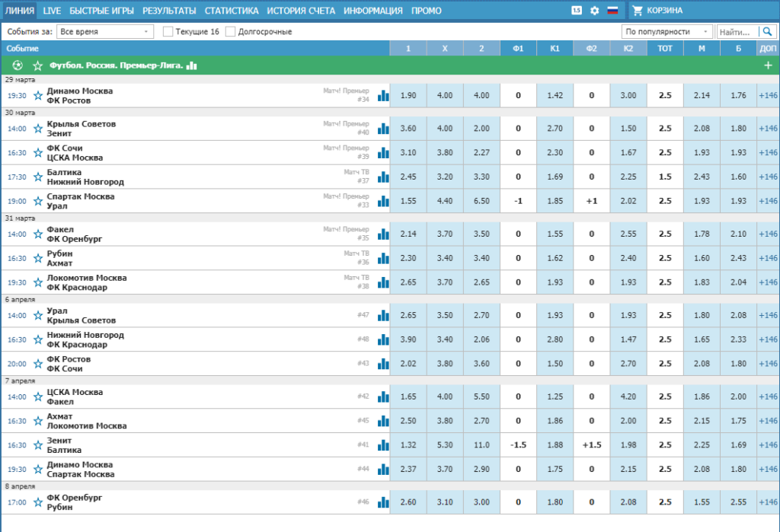The height and width of the screenshot is (532, 780).
Task: Expand +146 extra markets for Зенит – Балтика
Action: [768, 445]
